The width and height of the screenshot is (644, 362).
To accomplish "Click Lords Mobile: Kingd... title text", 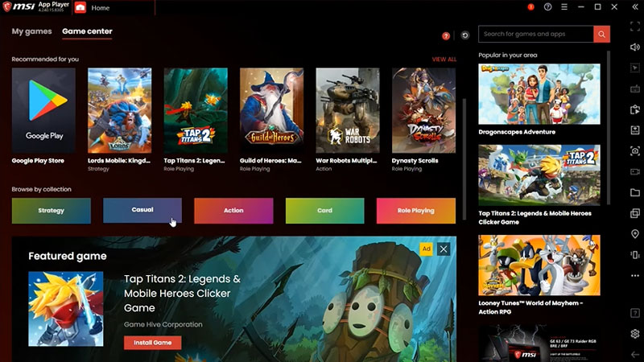I will tap(119, 161).
